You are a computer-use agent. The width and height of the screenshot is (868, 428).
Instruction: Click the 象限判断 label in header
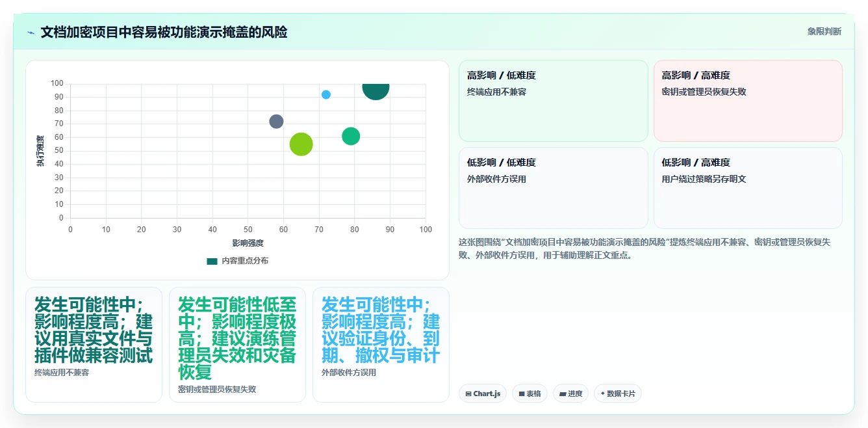click(824, 31)
